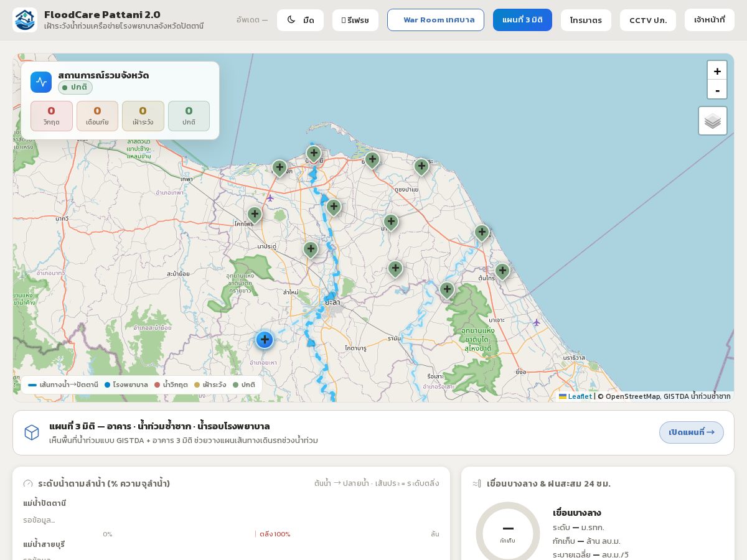This screenshot has height=560, width=747.
Task: Click the โรงพยาบาล legend dot
Action: [x=107, y=385]
